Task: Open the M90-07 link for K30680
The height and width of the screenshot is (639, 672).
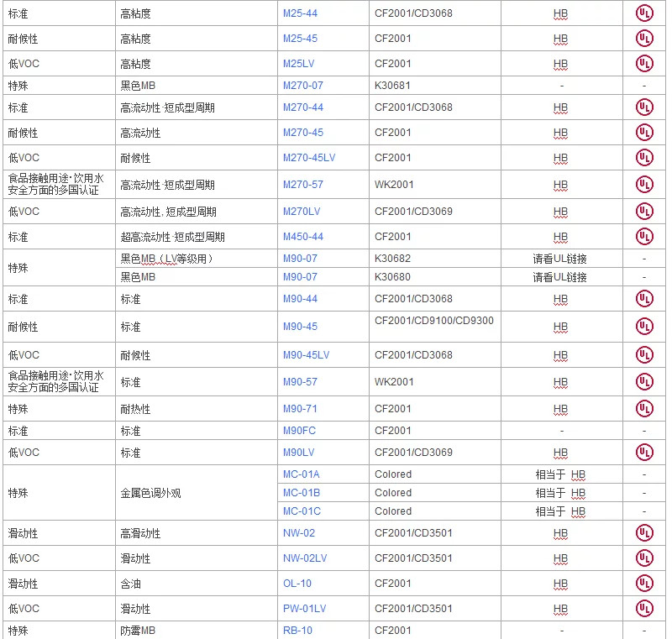Action: coord(300,276)
